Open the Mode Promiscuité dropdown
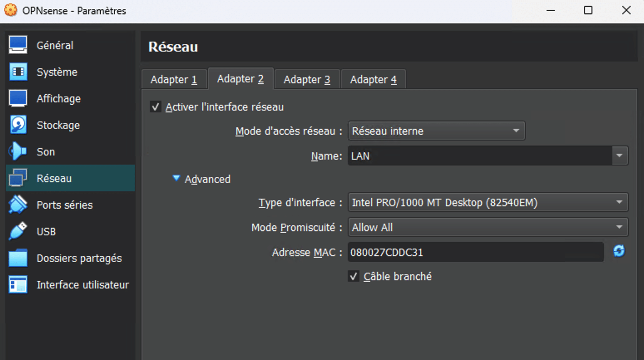Image resolution: width=644 pixels, height=360 pixels. click(488, 227)
